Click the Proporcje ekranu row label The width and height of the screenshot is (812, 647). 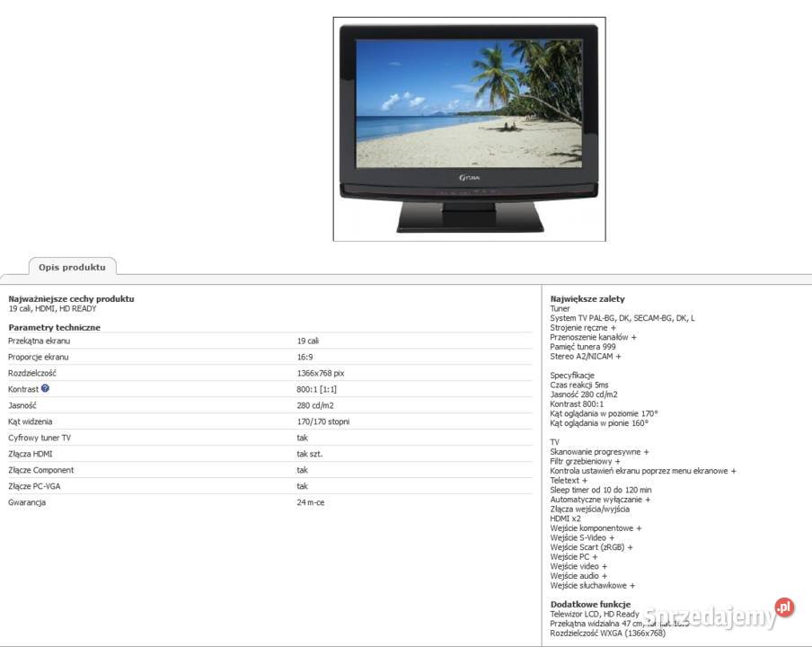click(x=39, y=358)
